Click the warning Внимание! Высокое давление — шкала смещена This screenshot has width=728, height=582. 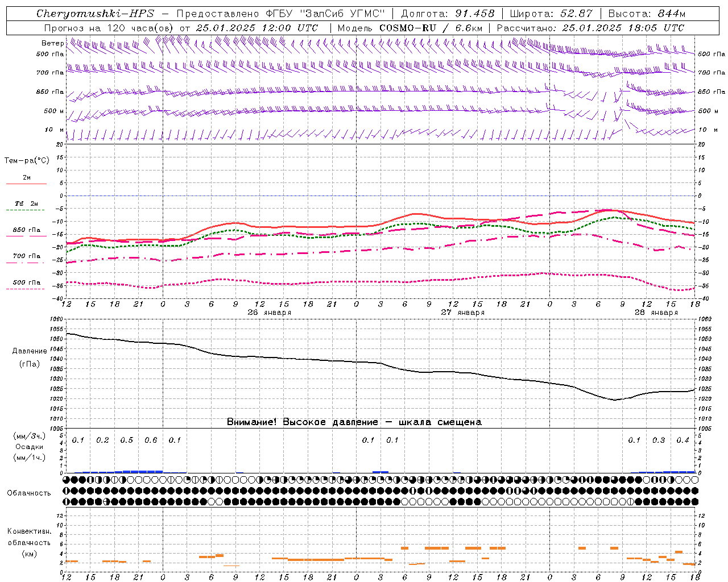tap(354, 422)
